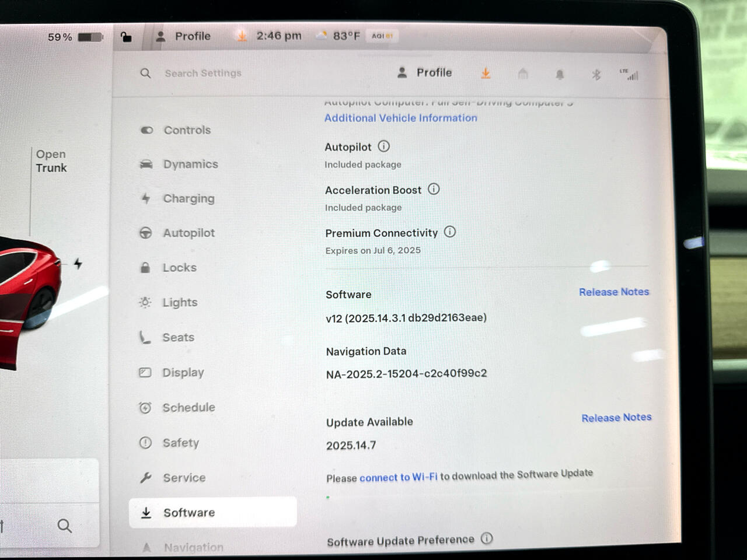
Task: Click the charge port lightning icon by car
Action: tap(78, 264)
